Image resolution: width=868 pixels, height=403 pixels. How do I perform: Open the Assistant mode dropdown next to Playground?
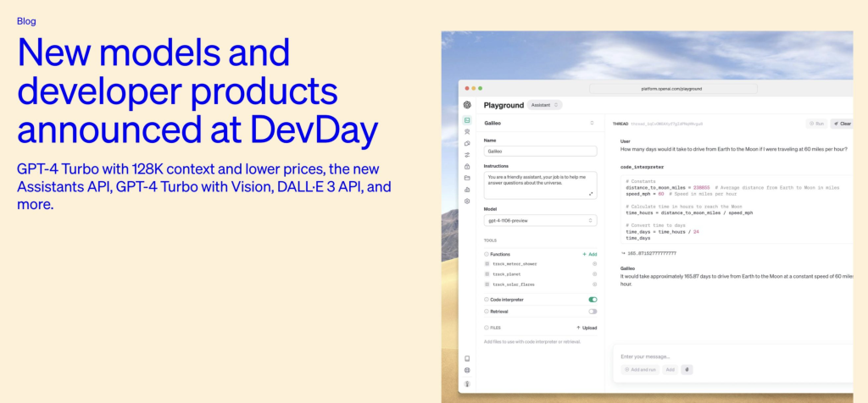pyautogui.click(x=544, y=105)
